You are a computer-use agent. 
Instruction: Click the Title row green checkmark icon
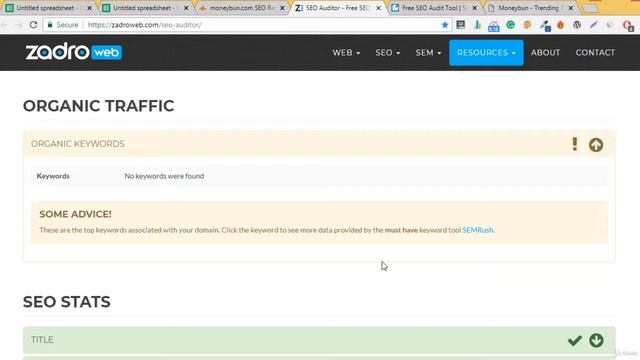[575, 340]
